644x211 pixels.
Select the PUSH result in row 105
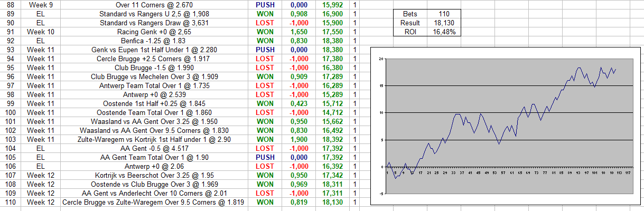coord(265,157)
